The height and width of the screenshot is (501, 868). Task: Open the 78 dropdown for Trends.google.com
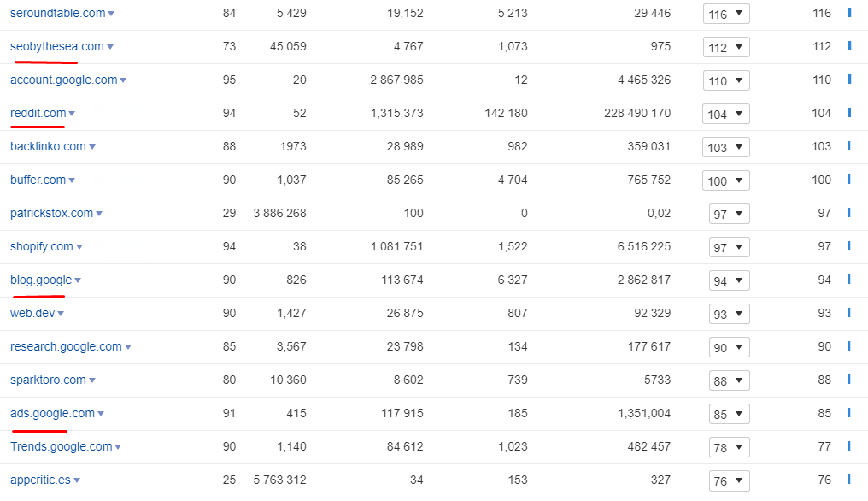729,448
